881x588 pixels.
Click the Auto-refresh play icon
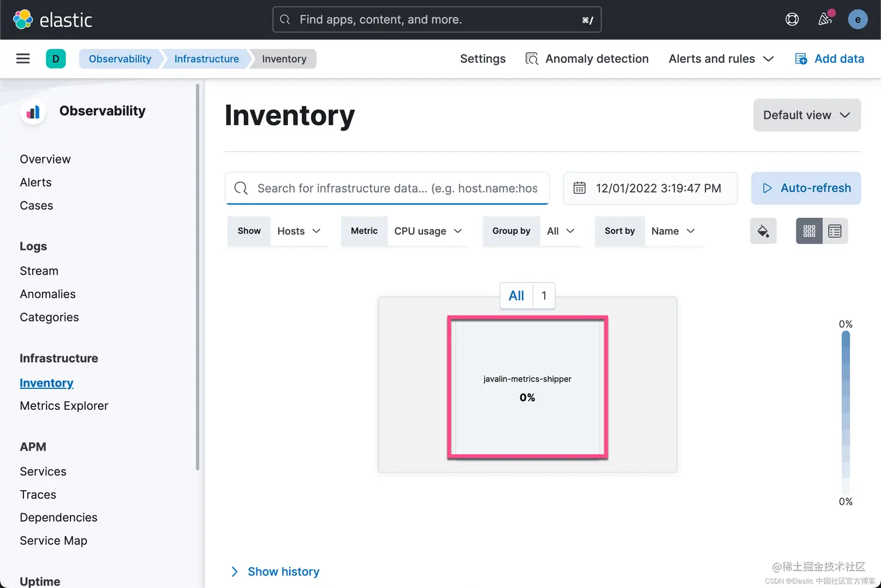(x=767, y=188)
